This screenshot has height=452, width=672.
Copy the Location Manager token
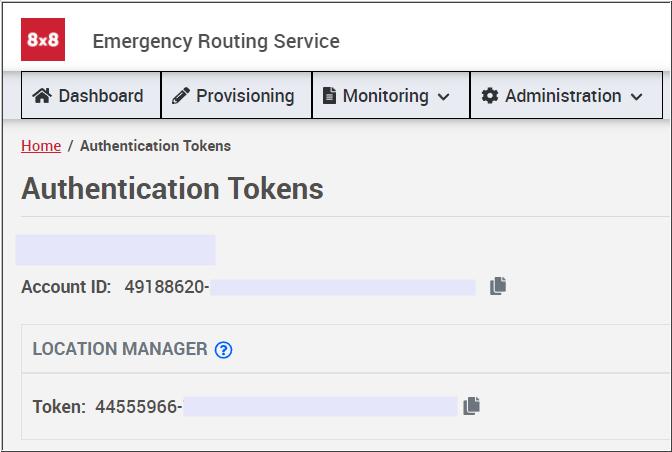pos(471,406)
